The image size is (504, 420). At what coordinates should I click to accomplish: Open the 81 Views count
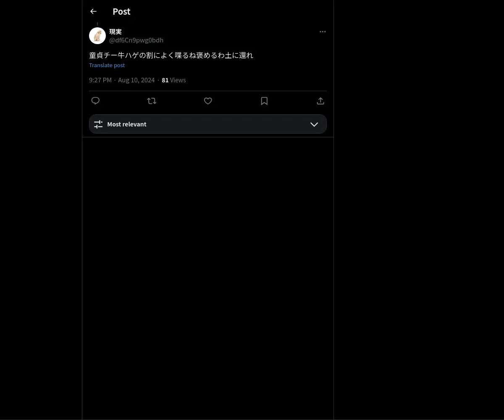pos(174,80)
